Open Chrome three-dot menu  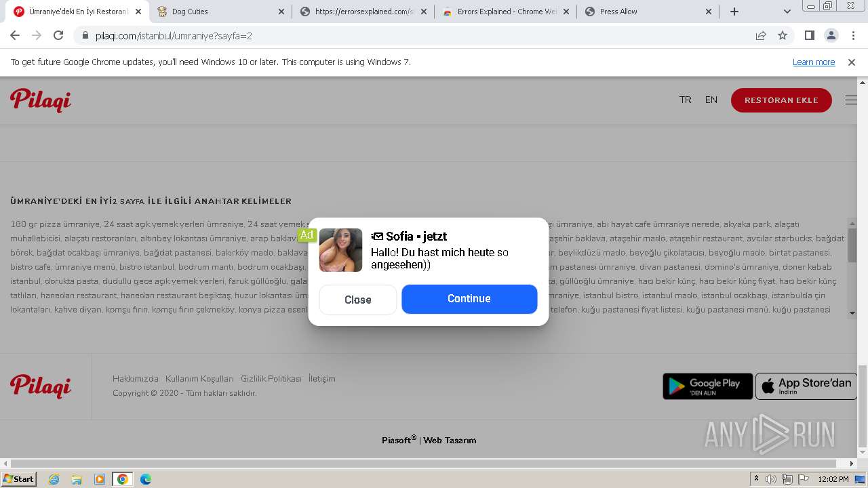point(853,35)
